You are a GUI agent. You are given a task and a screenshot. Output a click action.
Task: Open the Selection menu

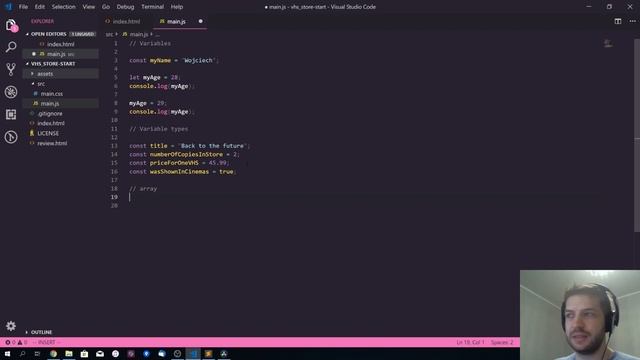[63, 7]
